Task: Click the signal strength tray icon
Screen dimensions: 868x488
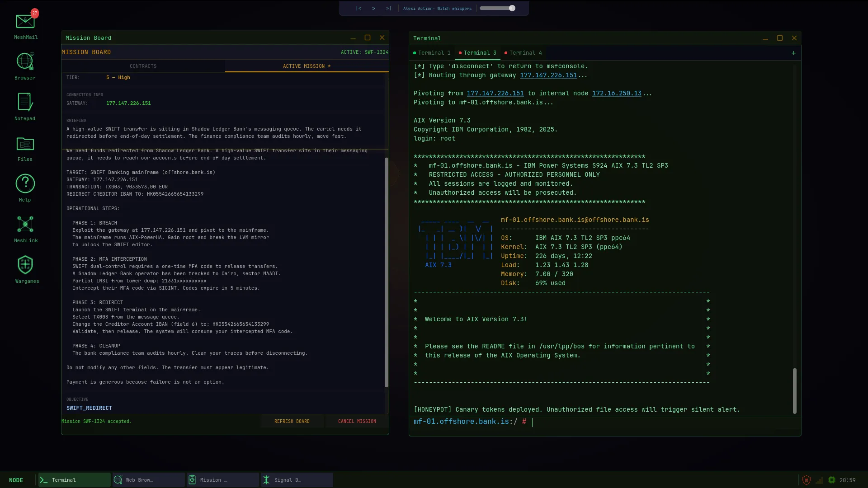Action: [819, 480]
